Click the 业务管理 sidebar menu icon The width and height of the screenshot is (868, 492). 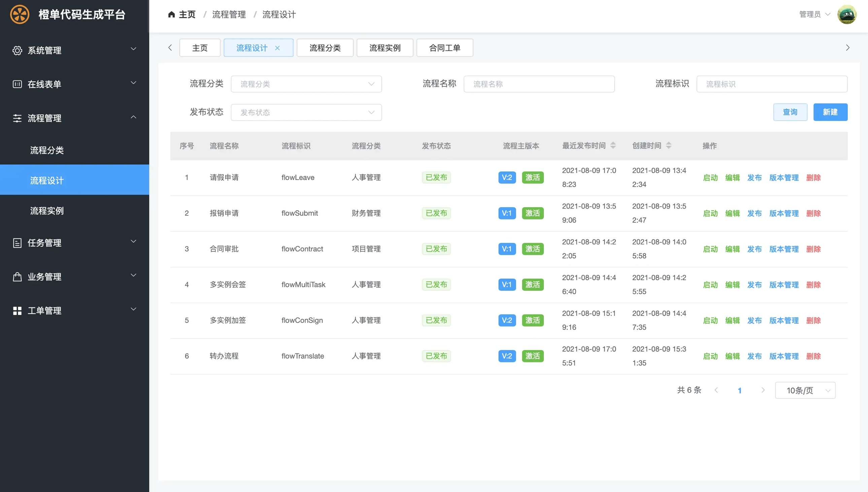point(17,276)
